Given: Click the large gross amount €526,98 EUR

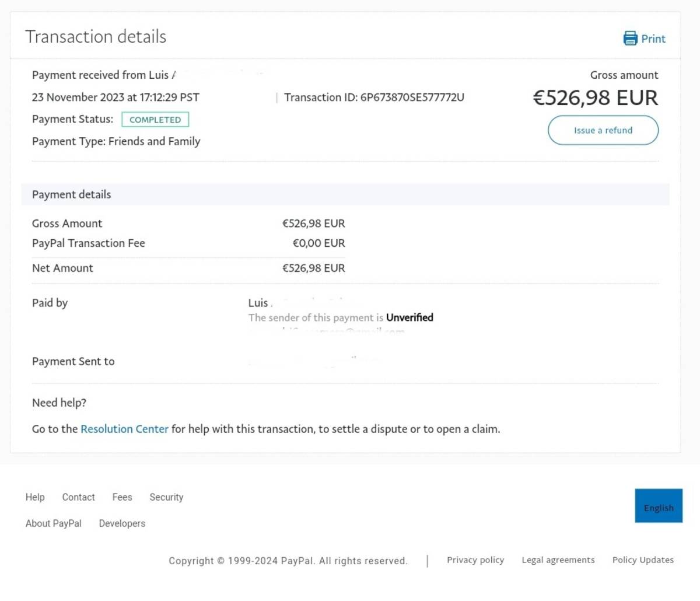Looking at the screenshot, I should click(595, 98).
